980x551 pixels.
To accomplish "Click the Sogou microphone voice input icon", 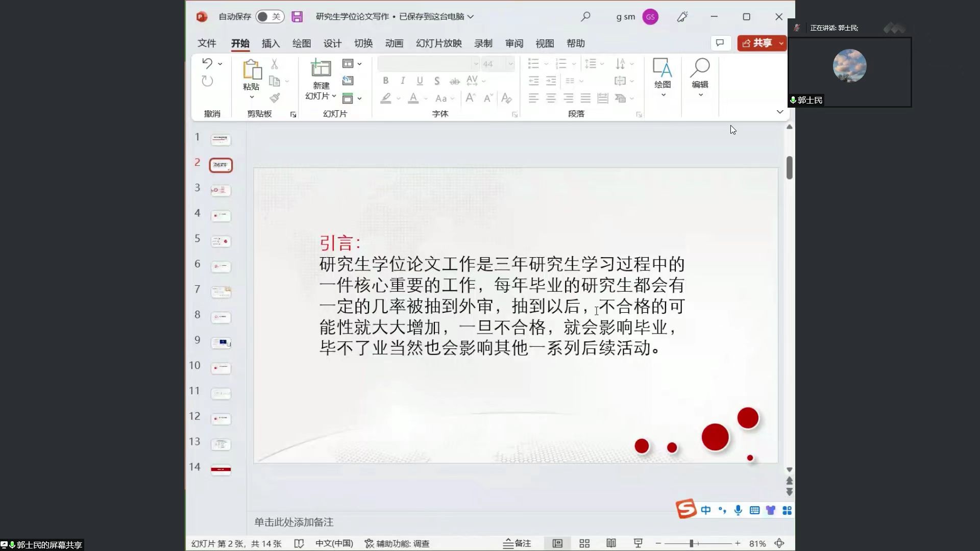I will [738, 510].
